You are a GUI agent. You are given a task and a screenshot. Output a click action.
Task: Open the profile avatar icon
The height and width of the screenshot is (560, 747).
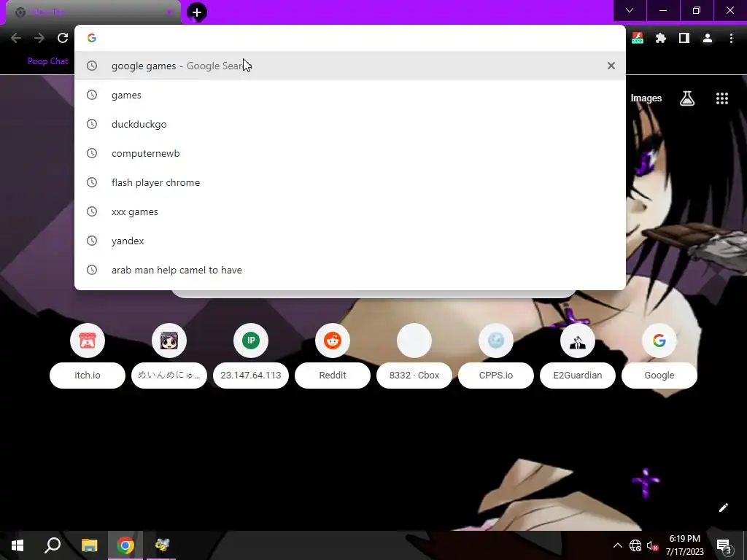click(708, 38)
